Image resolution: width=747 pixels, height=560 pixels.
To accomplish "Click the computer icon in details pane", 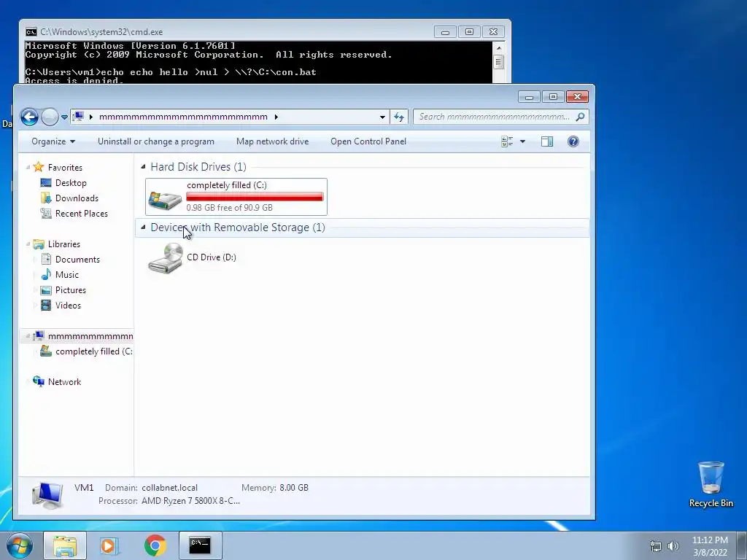I will pos(47,495).
